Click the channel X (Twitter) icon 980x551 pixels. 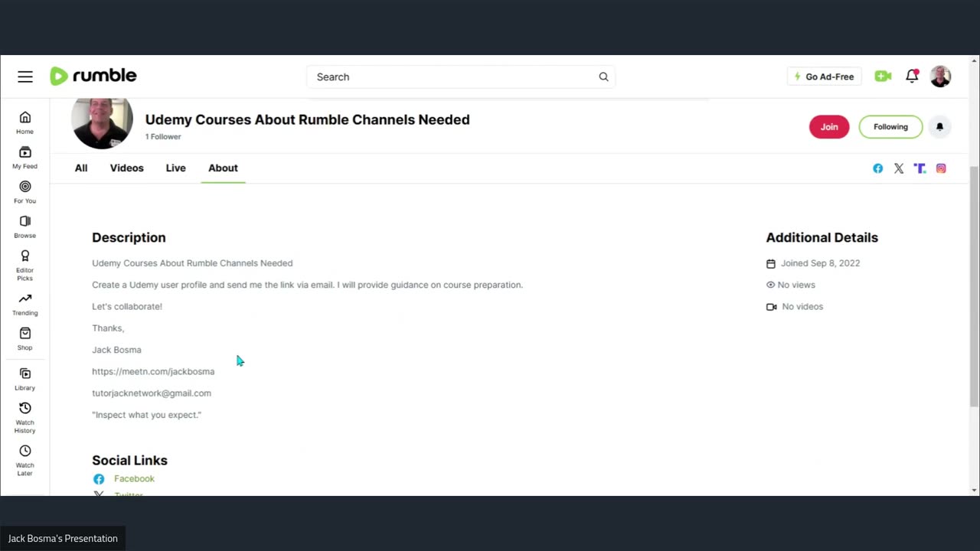coord(899,168)
